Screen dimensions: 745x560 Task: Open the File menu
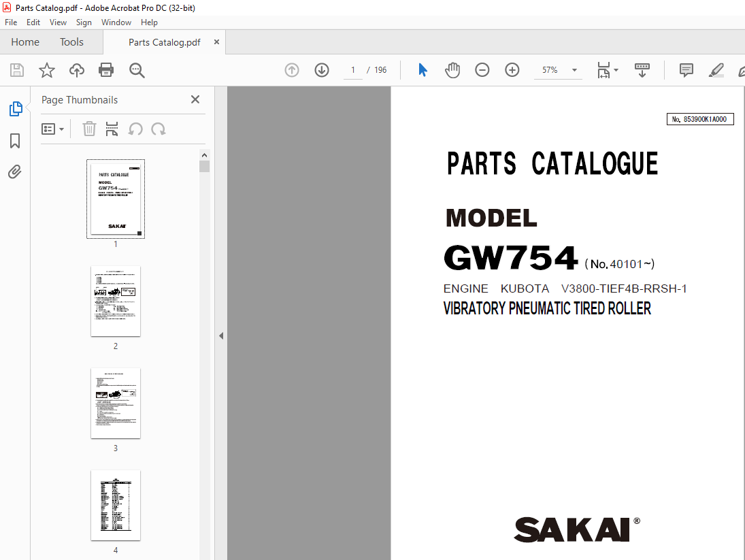11,22
